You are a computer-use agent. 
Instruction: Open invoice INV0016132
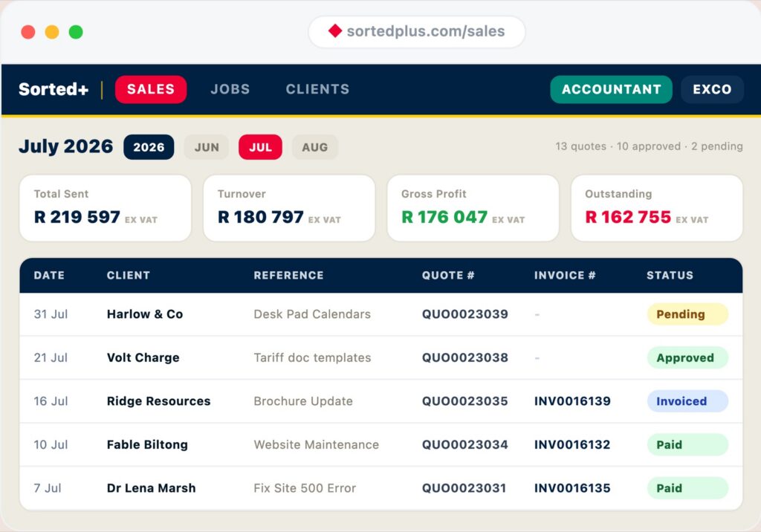(572, 444)
